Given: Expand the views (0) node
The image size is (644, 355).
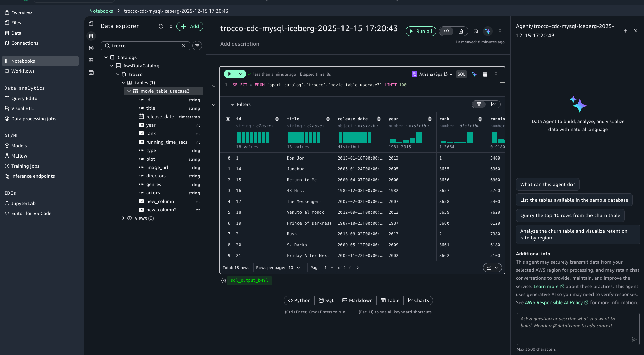Looking at the screenshot, I should click(x=123, y=218).
